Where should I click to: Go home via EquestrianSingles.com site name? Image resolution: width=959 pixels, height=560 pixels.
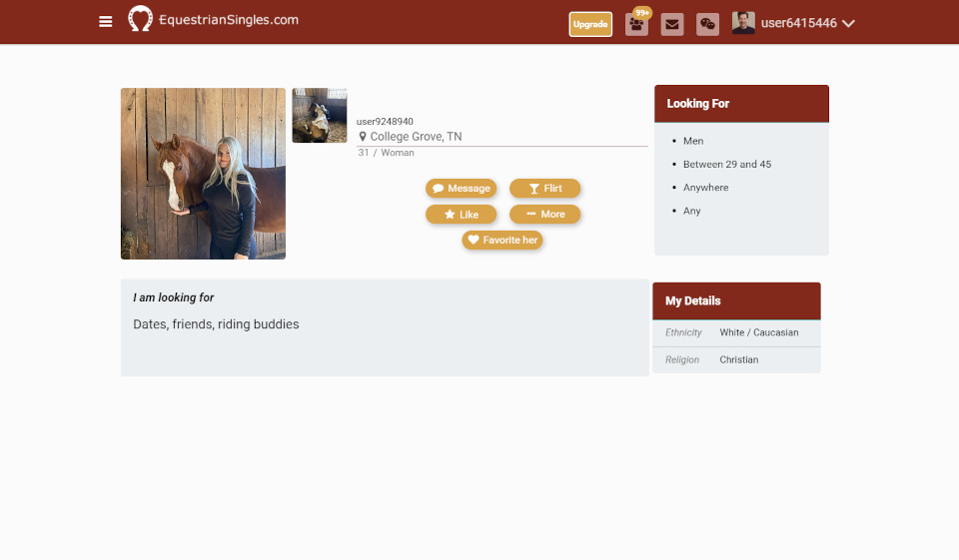(228, 20)
